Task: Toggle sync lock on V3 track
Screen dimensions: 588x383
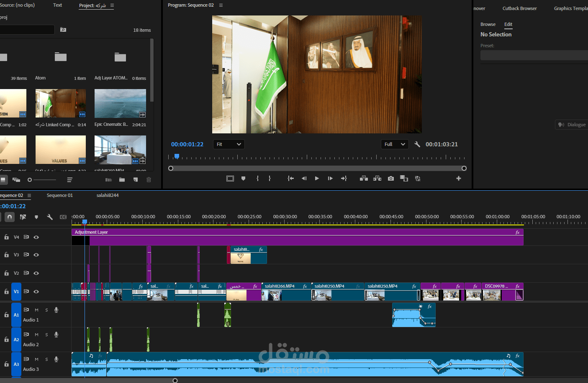Action: click(26, 255)
